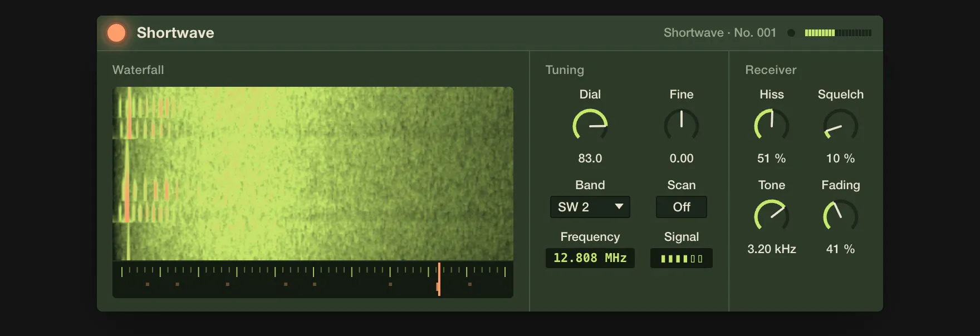Click the Dial value 83.0
The image size is (980, 336).
[590, 159]
